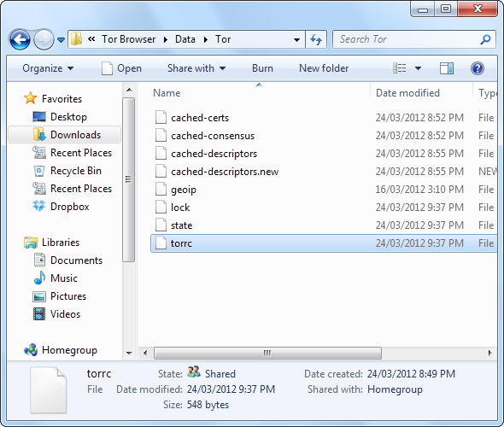Screen dimensions: 504x427
Task: Click the New folder button
Action: point(324,68)
